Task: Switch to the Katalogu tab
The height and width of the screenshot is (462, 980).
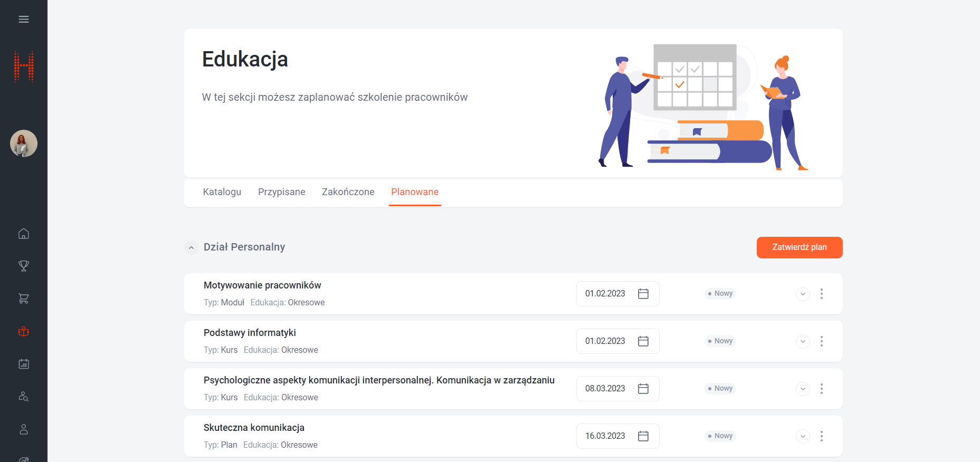Action: [x=222, y=192]
